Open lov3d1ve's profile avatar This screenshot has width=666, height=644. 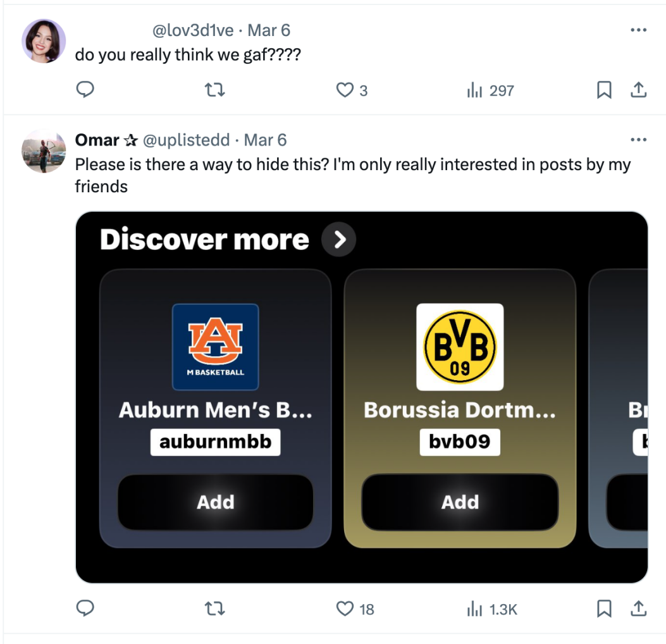pos(44,40)
